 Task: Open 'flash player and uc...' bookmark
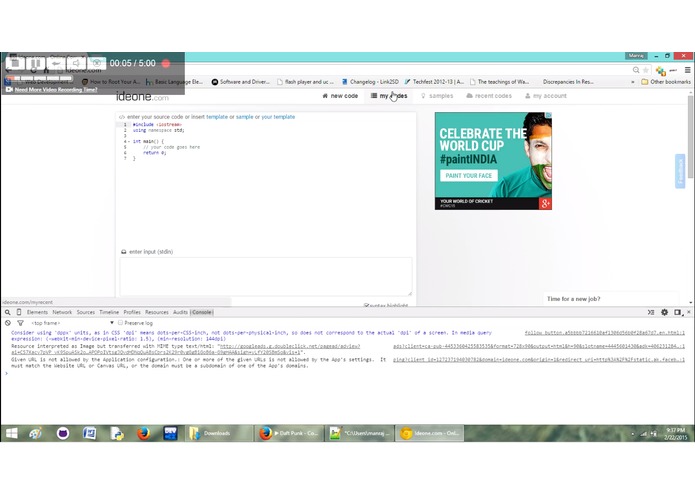[x=305, y=82]
